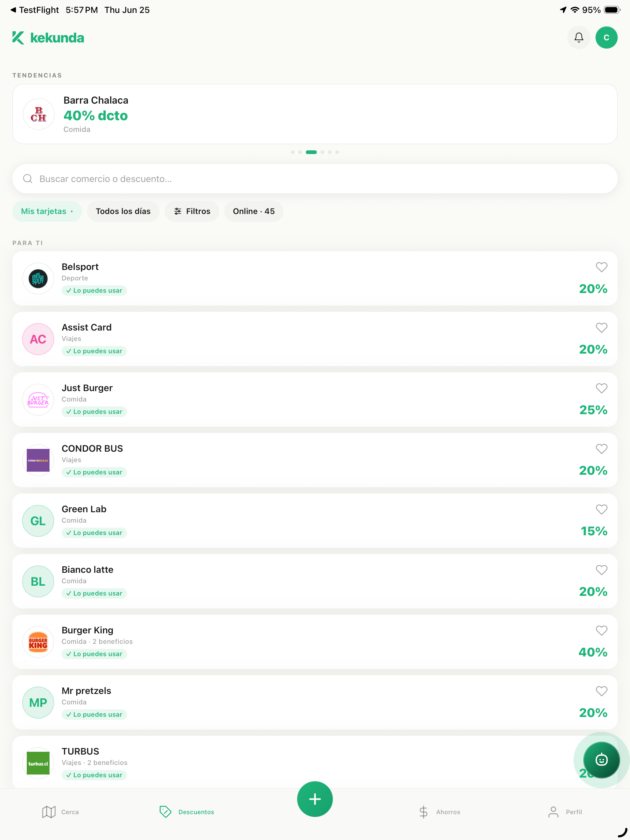This screenshot has width=630, height=840.
Task: Select the last carousel page dot
Action: coord(337,152)
